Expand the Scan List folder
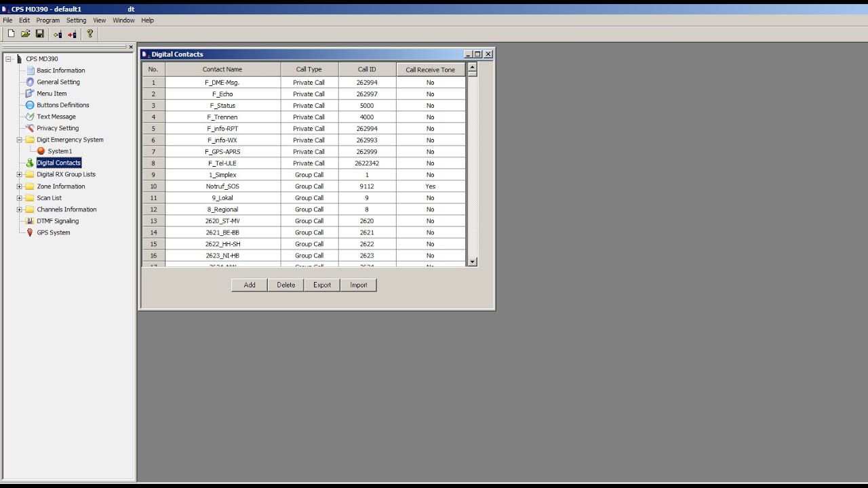The width and height of the screenshot is (868, 488). pos(20,198)
